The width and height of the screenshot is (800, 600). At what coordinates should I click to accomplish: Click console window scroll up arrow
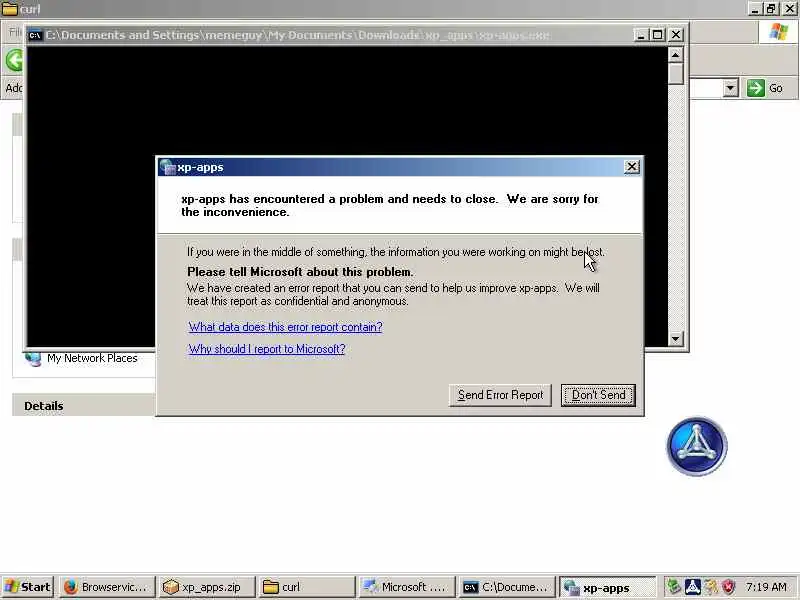(676, 55)
